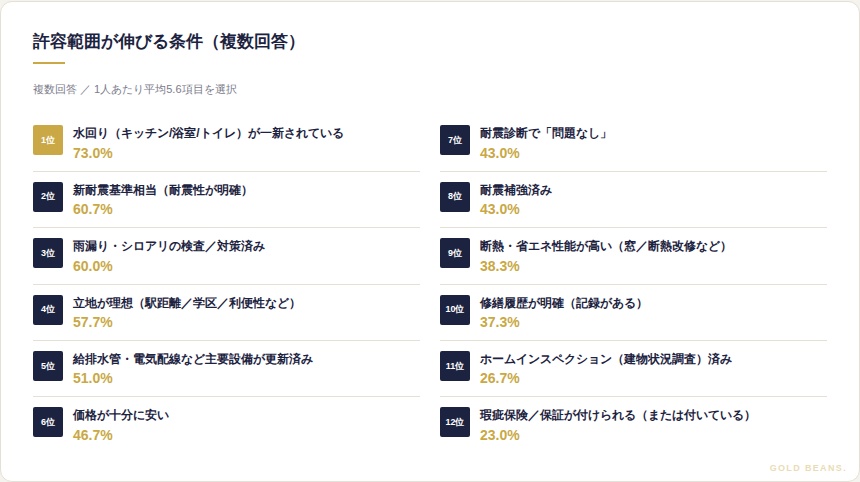860x482 pixels.
Task: Click the GOLD BEANS. watermark logo
Action: tap(808, 468)
